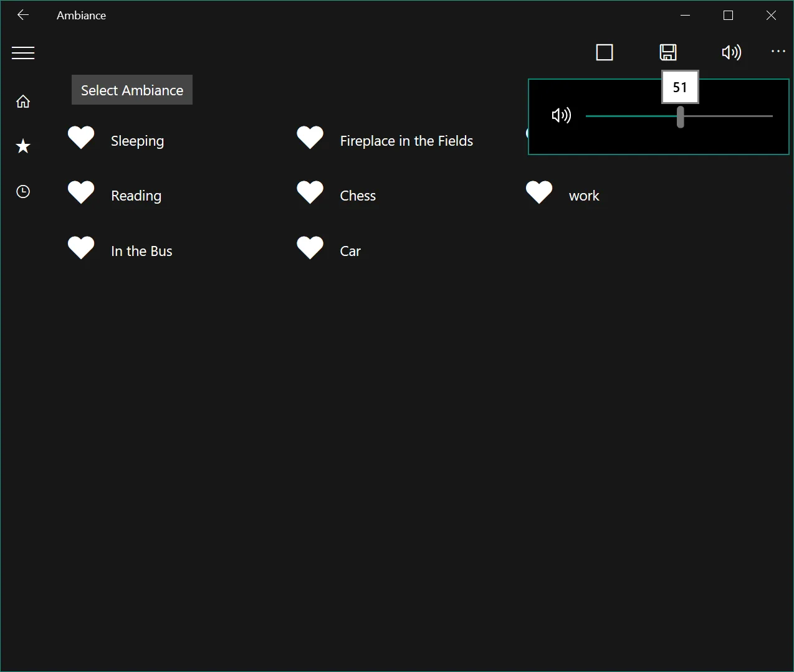
Task: Toggle favorite heart for Reading
Action: (81, 192)
